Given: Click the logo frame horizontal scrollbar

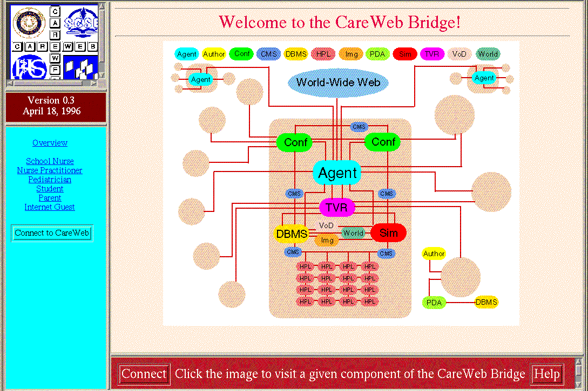Looking at the screenshot, I should click(52, 83).
